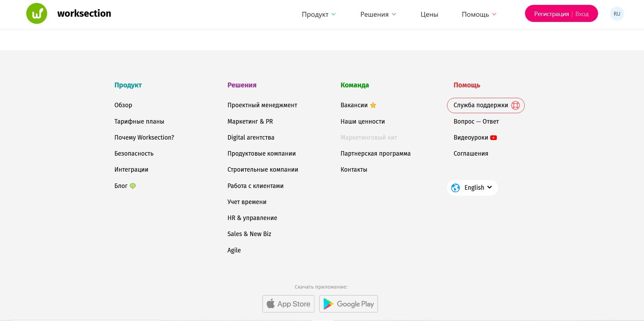Viewport: 644px width, 321px height.
Task: Click the green chat bubble beside Блог
Action: (133, 186)
